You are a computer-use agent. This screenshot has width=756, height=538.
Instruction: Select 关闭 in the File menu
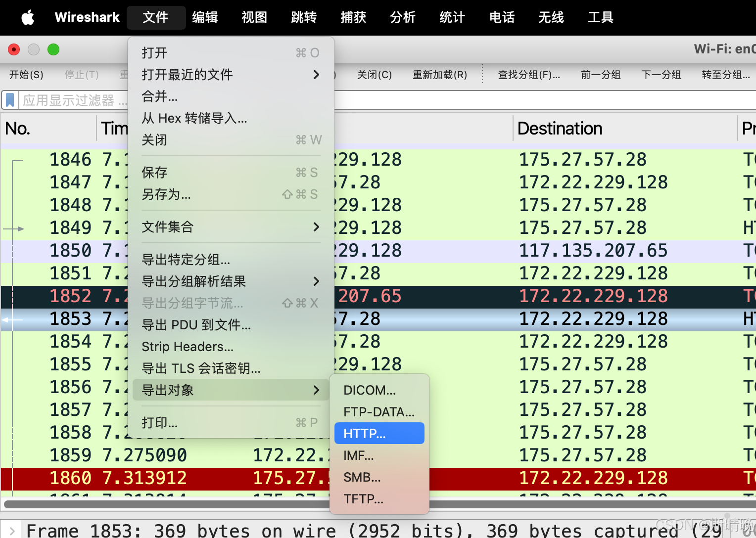click(231, 140)
